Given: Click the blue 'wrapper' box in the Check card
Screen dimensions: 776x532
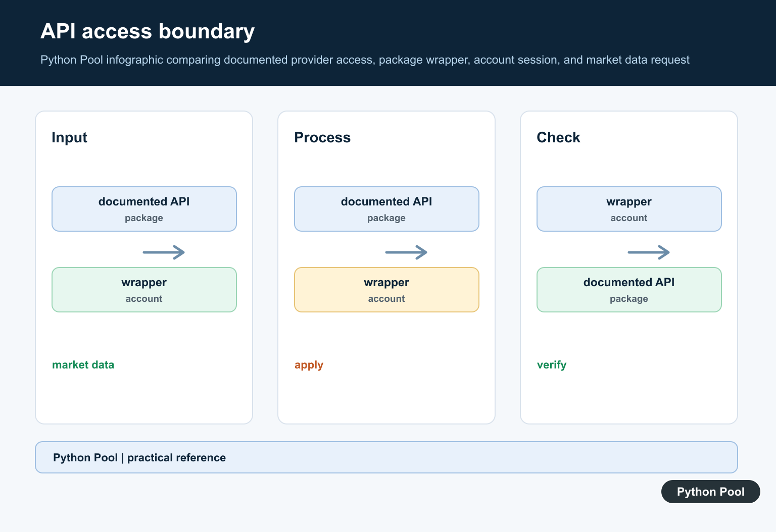Looking at the screenshot, I should click(629, 209).
